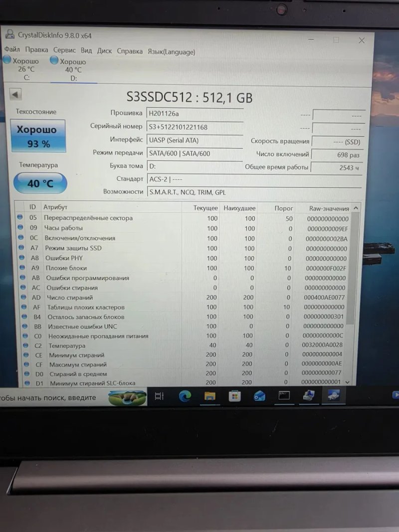Select the Ошибки стирания row

(x=183, y=288)
